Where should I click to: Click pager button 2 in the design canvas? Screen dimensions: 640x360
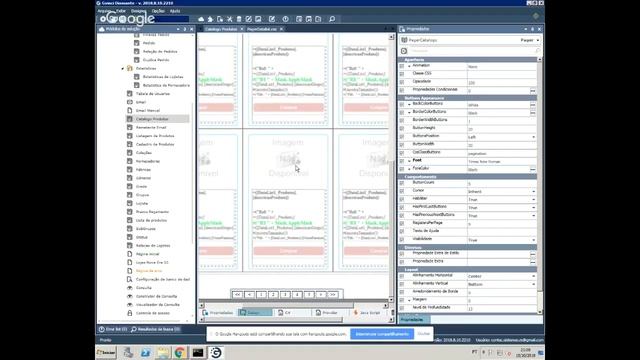tap(273, 294)
